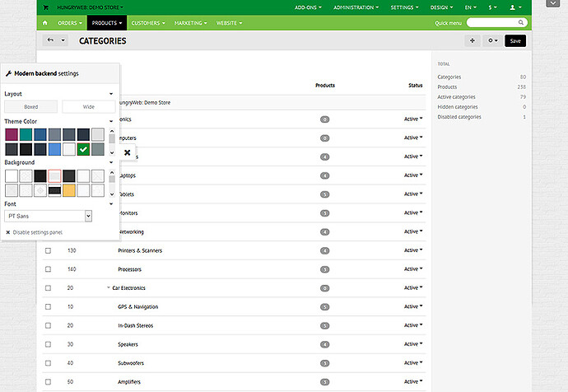The image size is (568, 392).
Task: Tick the Printers & Scanners checkbox
Action: (x=49, y=250)
